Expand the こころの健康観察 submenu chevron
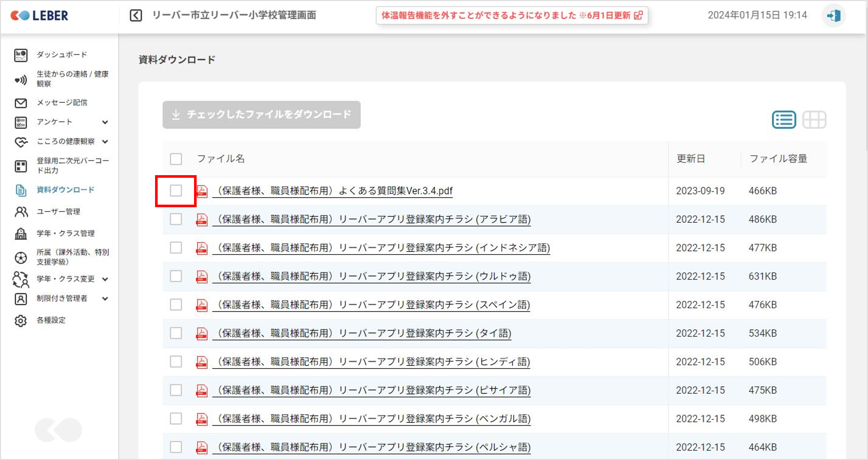 (105, 142)
